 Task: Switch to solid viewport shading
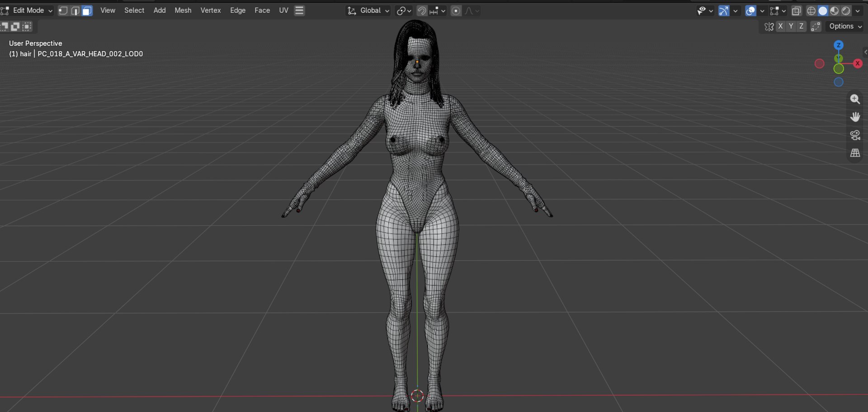[823, 11]
